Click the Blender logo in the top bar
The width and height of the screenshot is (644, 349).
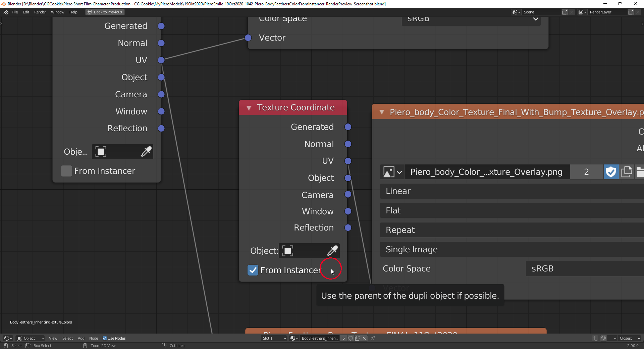pos(5,12)
